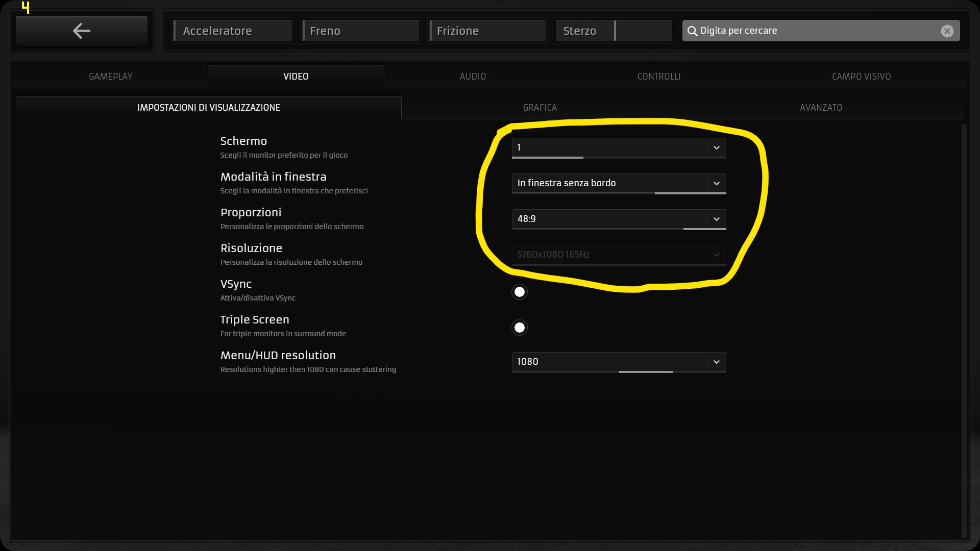
Task: Select the GRAFICA sub-tab
Action: pyautogui.click(x=540, y=108)
